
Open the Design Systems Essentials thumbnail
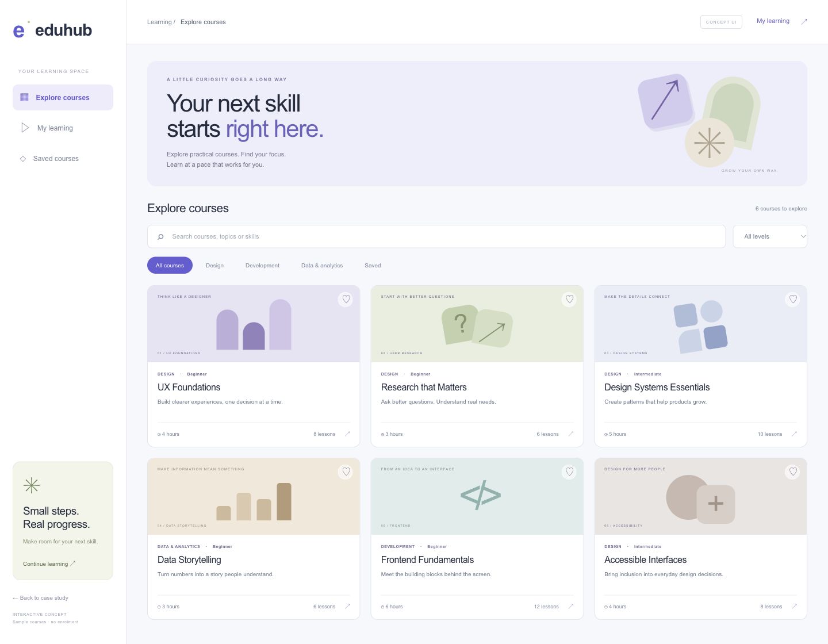point(700,324)
